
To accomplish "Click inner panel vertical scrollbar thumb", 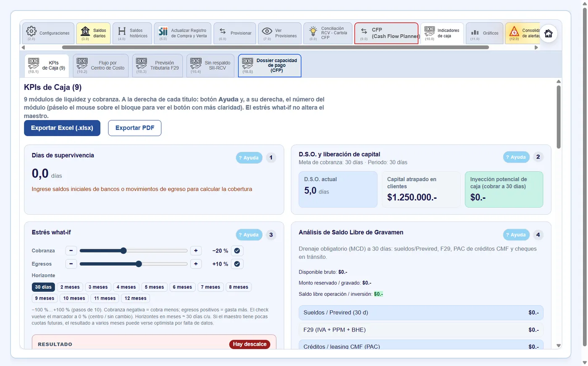I will click(559, 117).
